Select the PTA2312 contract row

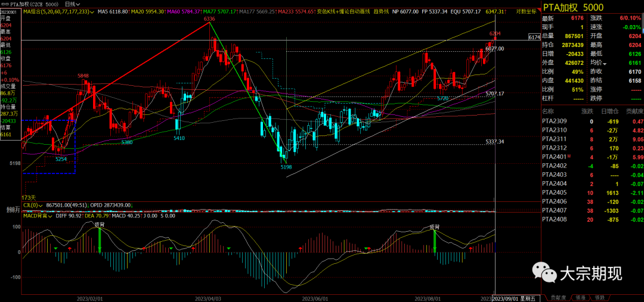[592, 148]
